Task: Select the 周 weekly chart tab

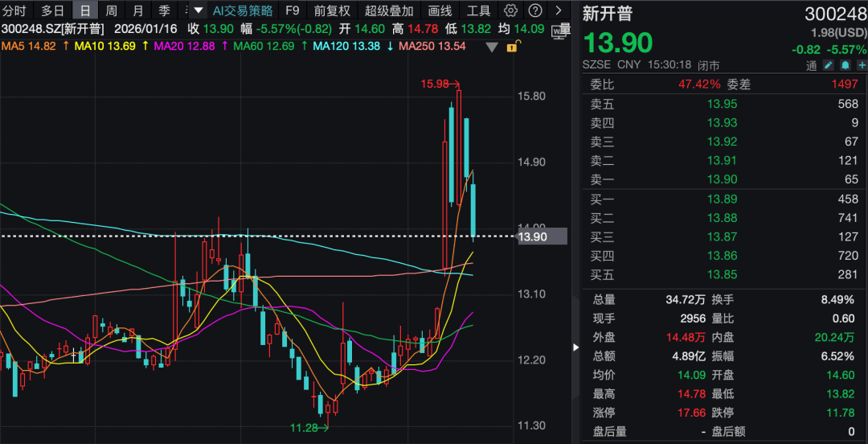Action: click(111, 10)
